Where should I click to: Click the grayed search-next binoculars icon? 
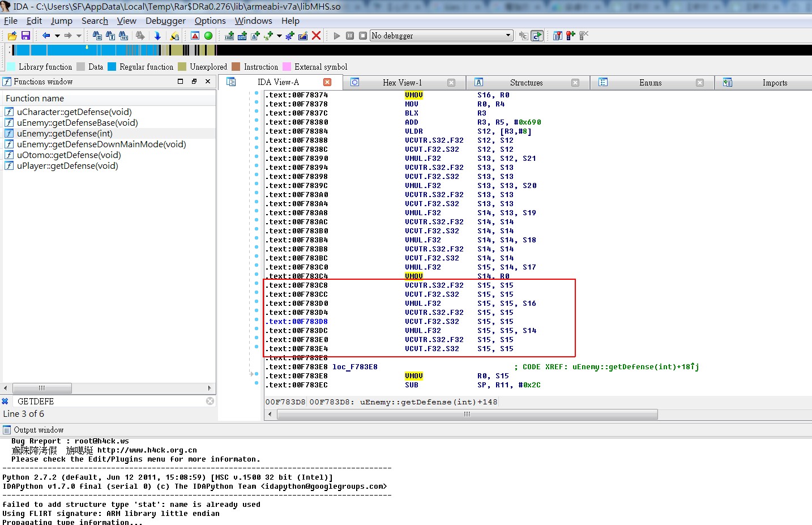click(140, 36)
